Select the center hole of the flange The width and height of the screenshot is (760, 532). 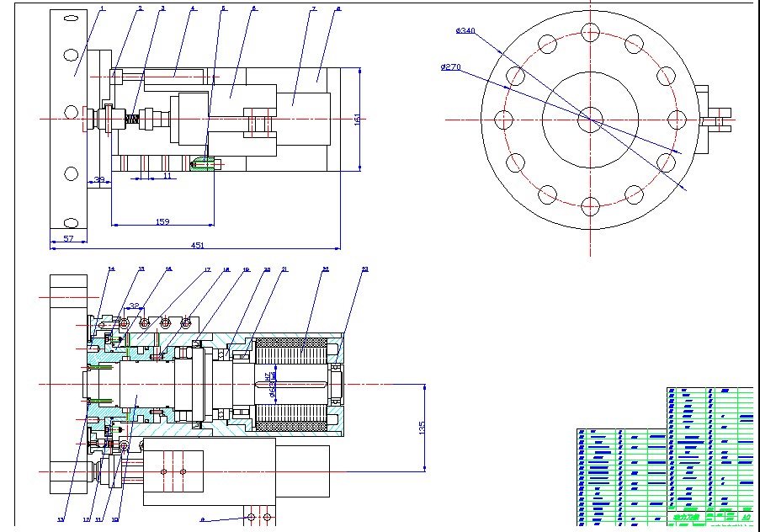590,120
